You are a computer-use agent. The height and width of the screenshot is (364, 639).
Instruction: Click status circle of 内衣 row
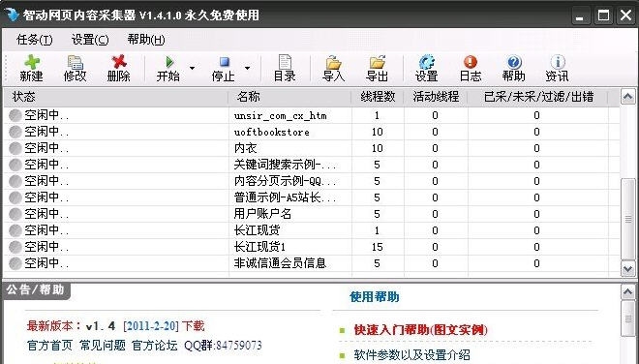pyautogui.click(x=15, y=148)
